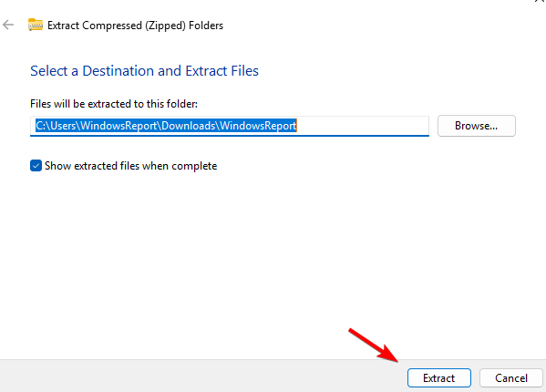
Task: Click the 'Downloads' segment in the path
Action: pyautogui.click(x=189, y=126)
